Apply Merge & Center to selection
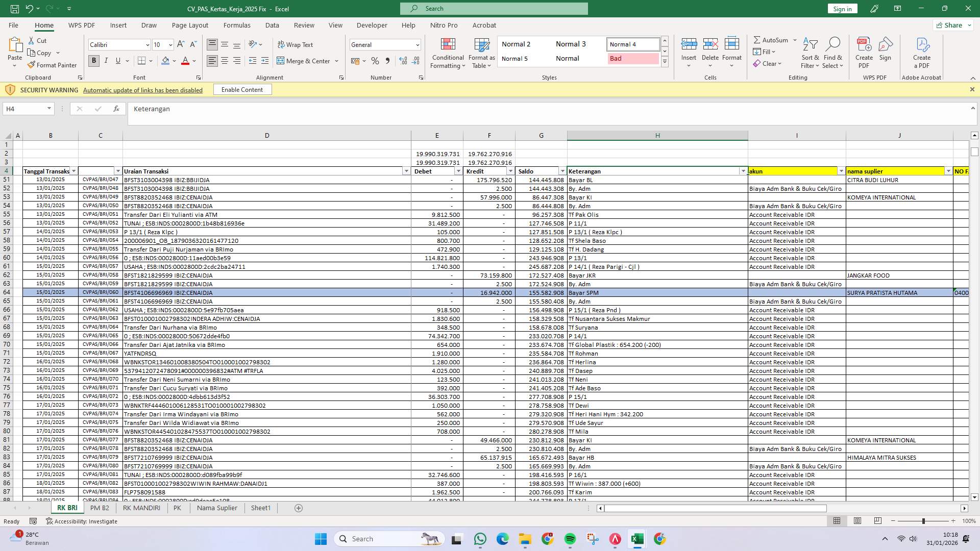The width and height of the screenshot is (980, 551). (305, 61)
